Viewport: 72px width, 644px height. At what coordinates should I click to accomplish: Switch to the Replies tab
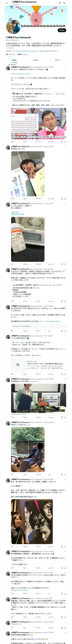pyautogui.click(x=36, y=60)
